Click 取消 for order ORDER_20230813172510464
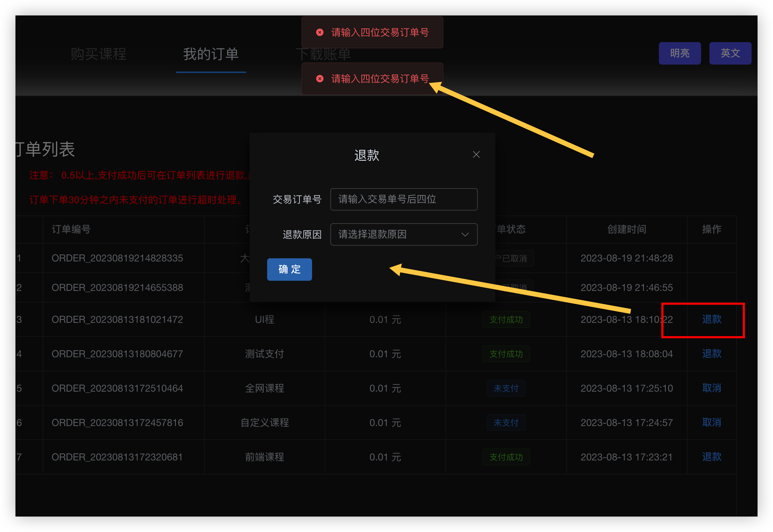 (x=712, y=388)
